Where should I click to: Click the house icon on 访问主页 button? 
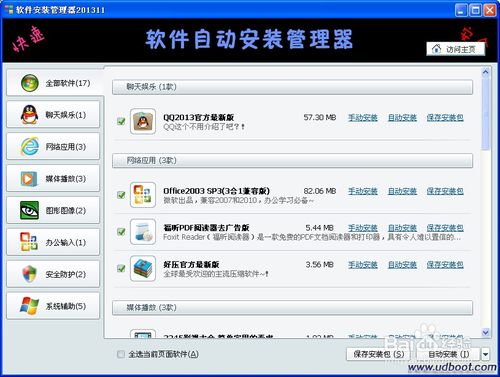436,49
